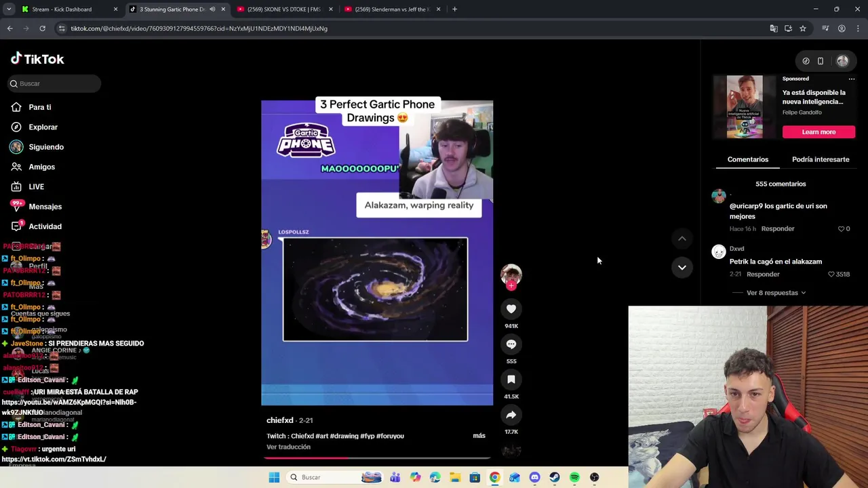
Task: Go to the next video arrow
Action: tap(682, 267)
